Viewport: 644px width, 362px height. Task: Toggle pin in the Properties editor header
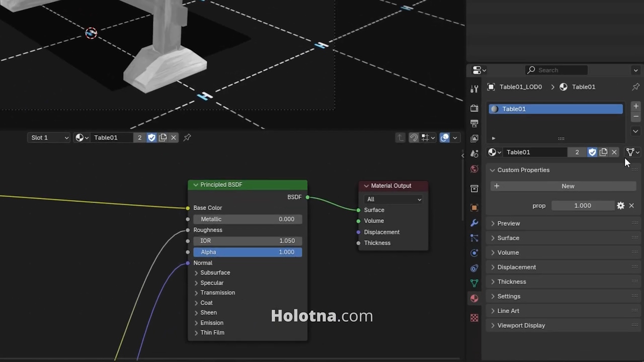tap(635, 86)
